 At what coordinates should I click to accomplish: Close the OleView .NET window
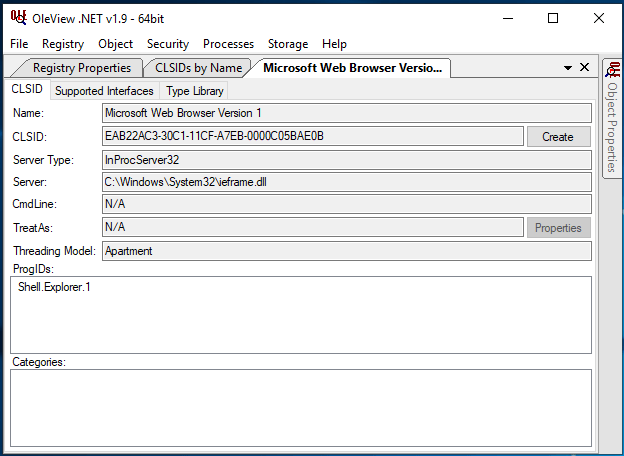pyautogui.click(x=599, y=18)
